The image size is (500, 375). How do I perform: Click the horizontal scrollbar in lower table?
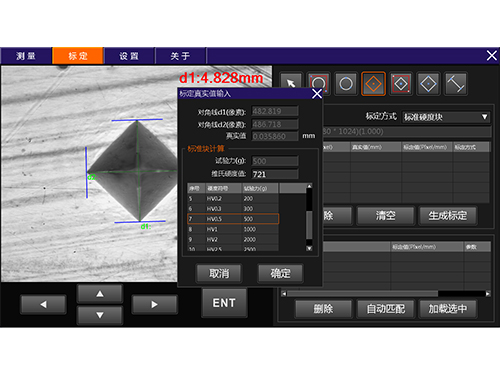[362, 294]
